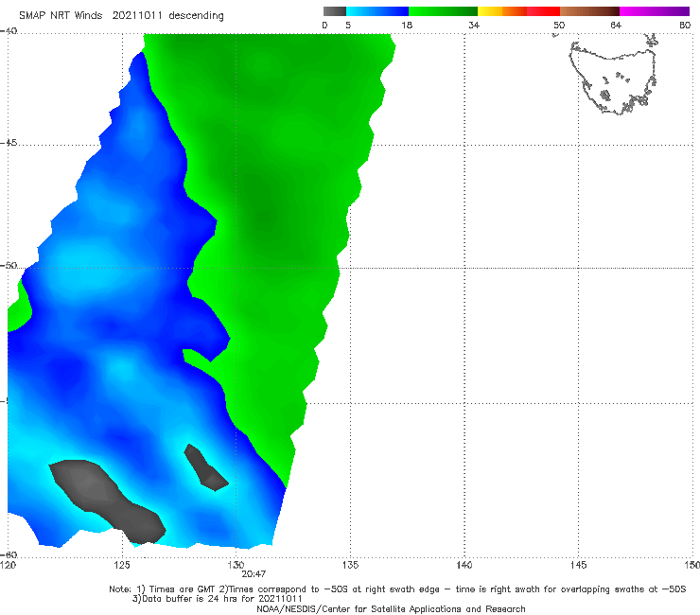
Task: Click the note line 'Times are GMT'
Action: 182,589
